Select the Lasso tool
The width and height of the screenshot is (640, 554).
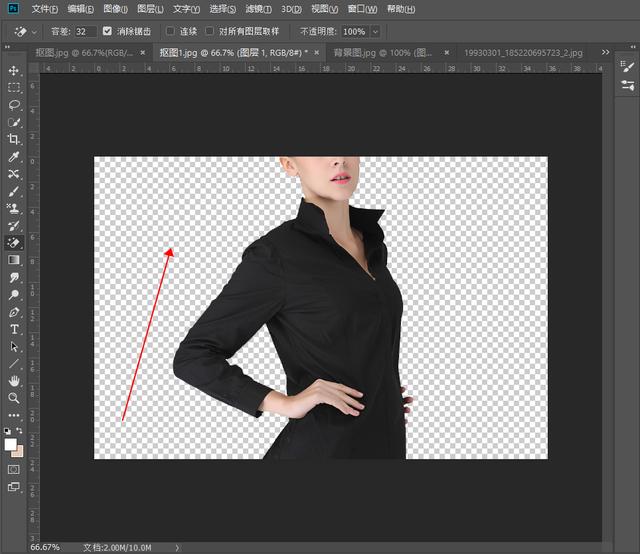[14, 104]
